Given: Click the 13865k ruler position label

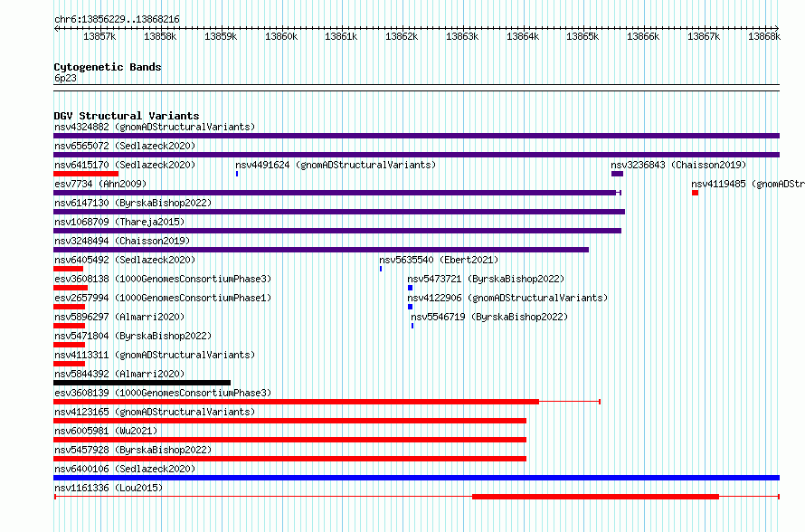Looking at the screenshot, I should pyautogui.click(x=582, y=36).
